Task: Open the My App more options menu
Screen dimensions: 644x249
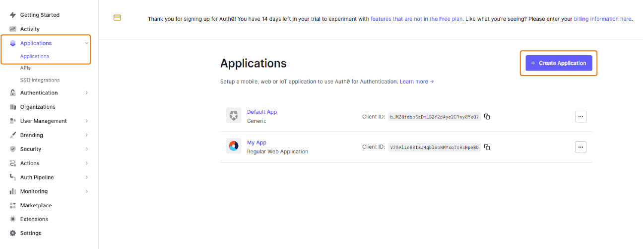Action: [580, 147]
